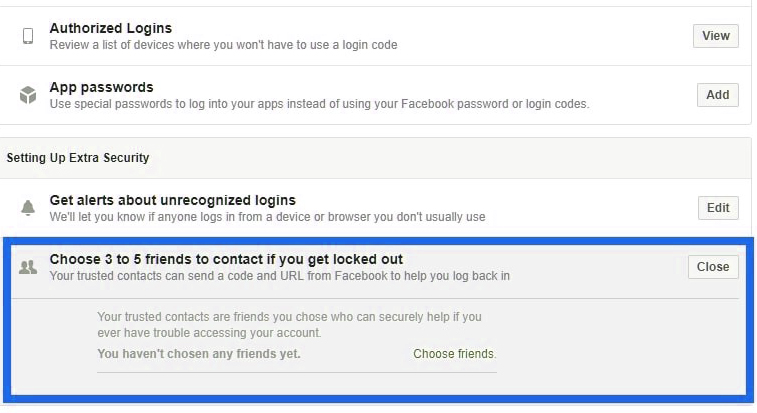757x413 pixels.
Task: Click the phone icon beside Authorized Logins
Action: [x=28, y=36]
